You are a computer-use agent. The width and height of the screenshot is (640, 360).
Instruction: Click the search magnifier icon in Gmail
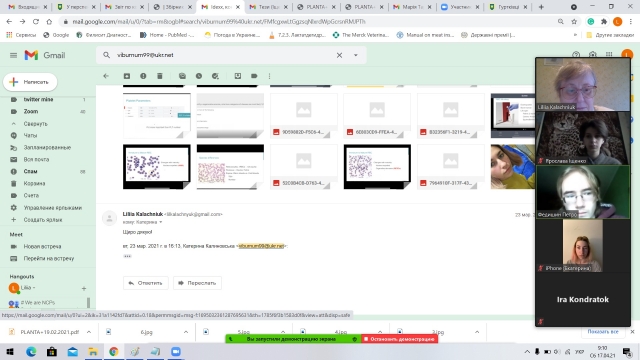pyautogui.click(x=107, y=55)
